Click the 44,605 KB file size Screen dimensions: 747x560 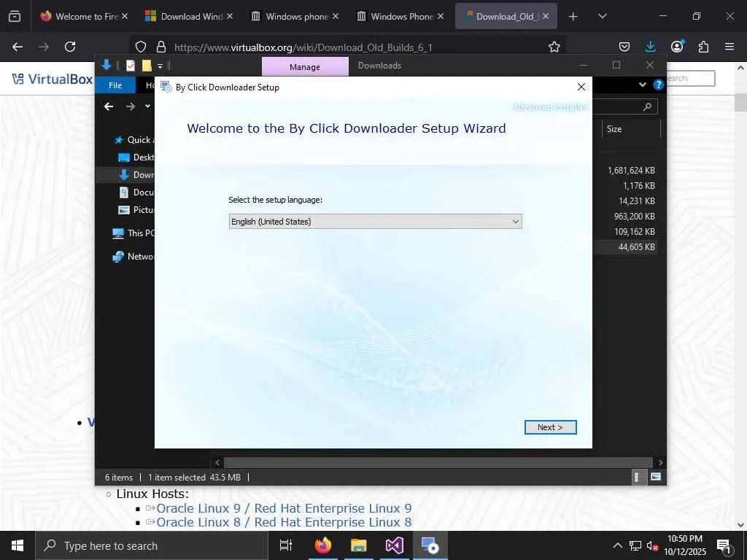tap(636, 246)
